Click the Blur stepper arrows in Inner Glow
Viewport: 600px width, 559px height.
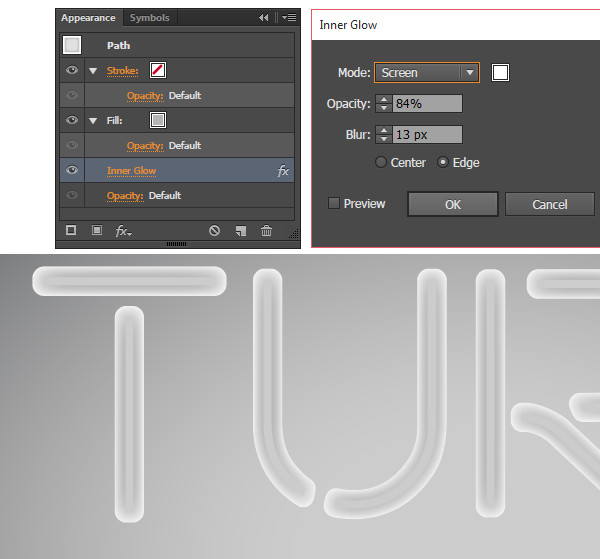click(384, 134)
